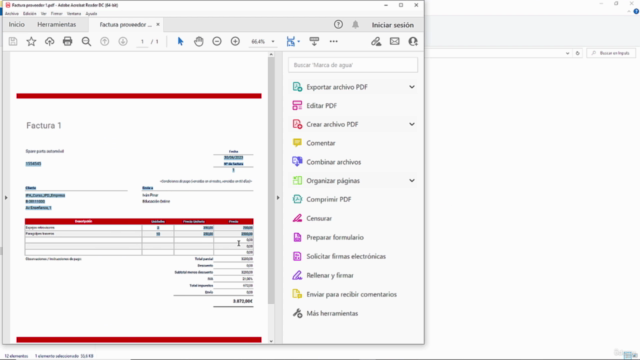Viewport: 640px width, 360px height.
Task: Open the Ventana menu
Action: 74,13
